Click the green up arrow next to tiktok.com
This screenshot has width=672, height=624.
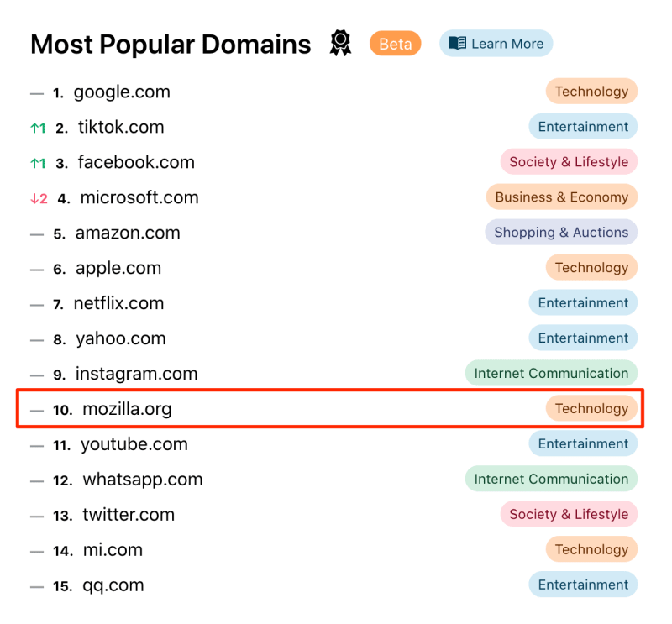click(34, 128)
